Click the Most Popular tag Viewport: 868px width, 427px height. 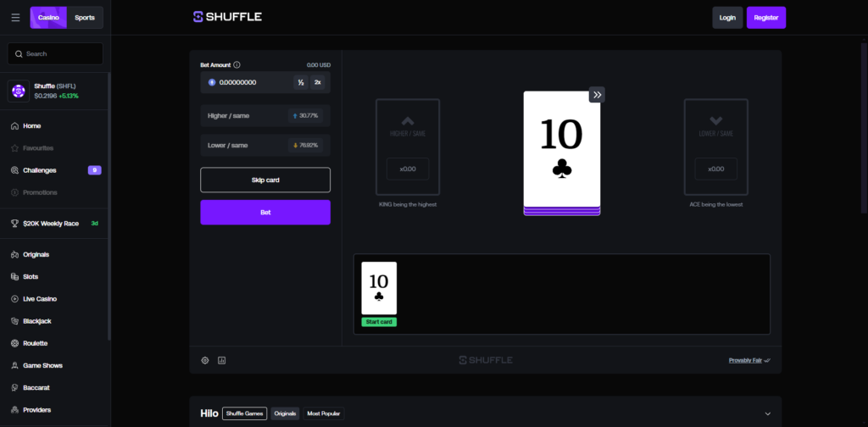[323, 413]
